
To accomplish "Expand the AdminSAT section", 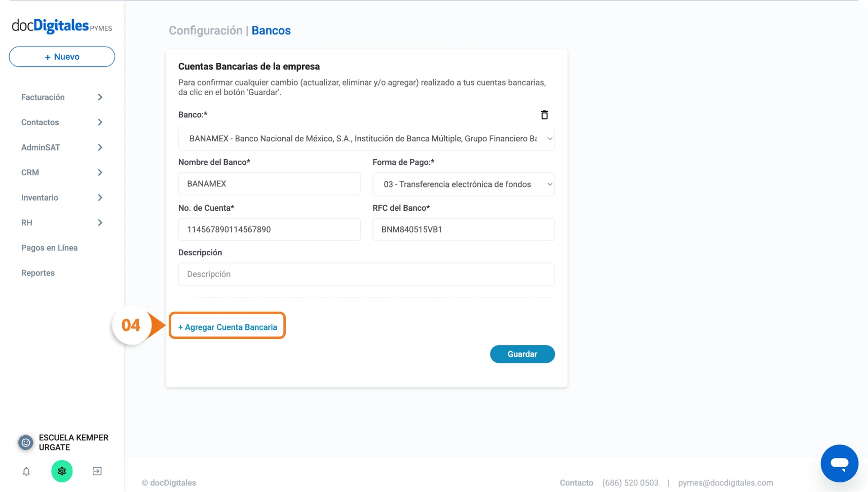I will pyautogui.click(x=62, y=147).
